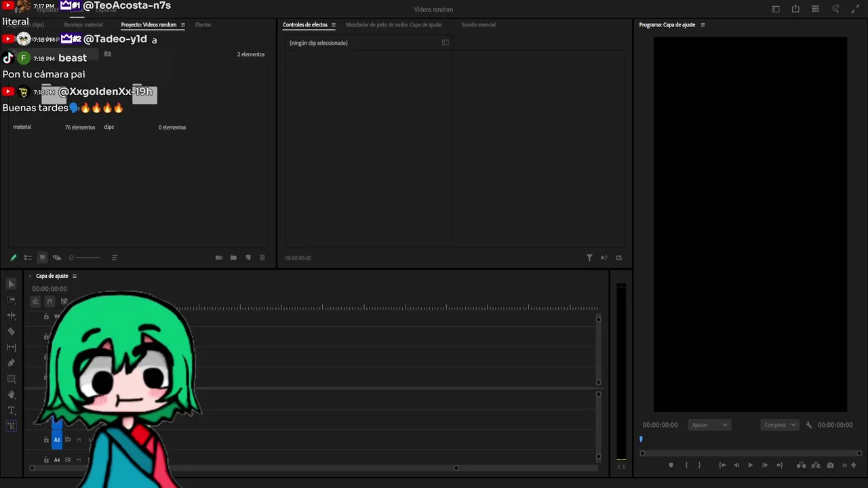Select the Pen tool
This screenshot has height=488, width=868.
(12, 363)
